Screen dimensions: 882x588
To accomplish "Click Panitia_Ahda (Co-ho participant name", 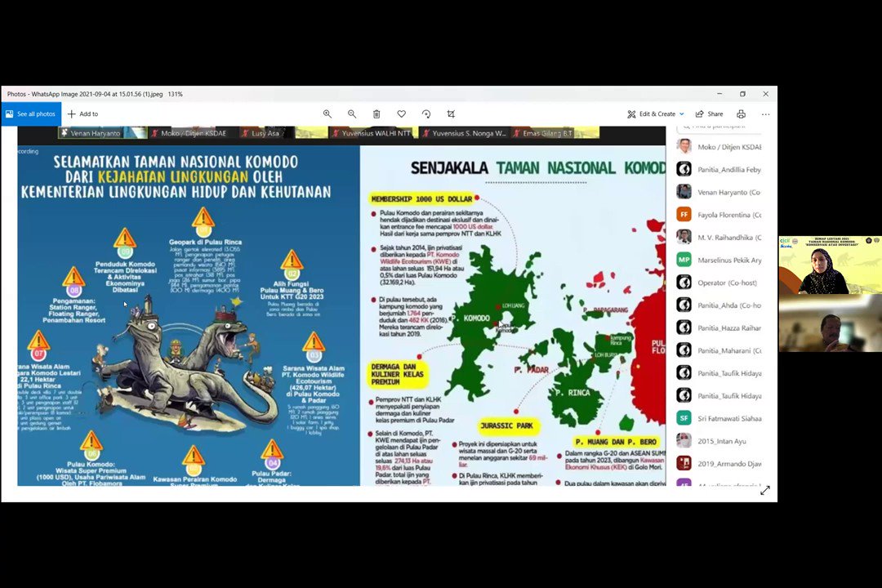I will (x=729, y=305).
